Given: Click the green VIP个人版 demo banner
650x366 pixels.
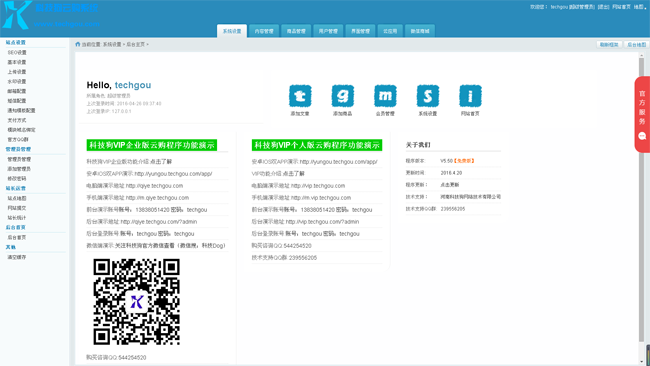Looking at the screenshot, I should 317,145.
